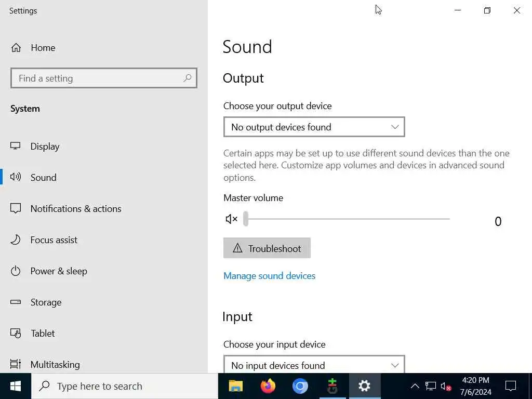Image resolution: width=532 pixels, height=399 pixels.
Task: Click the magnifier icon in Find a setting
Action: (x=187, y=78)
